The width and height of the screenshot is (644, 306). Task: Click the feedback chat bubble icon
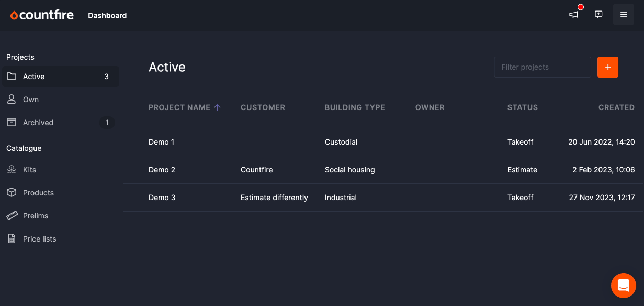(598, 15)
